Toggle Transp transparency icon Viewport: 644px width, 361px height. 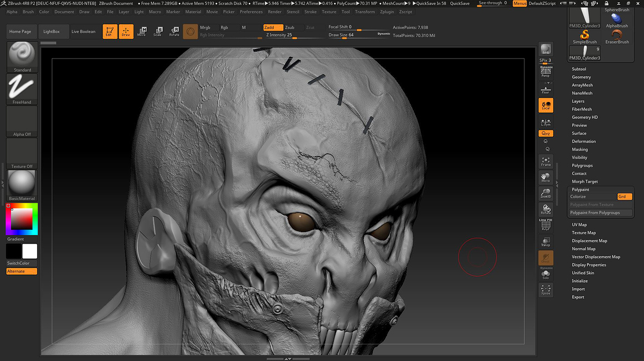(x=546, y=242)
